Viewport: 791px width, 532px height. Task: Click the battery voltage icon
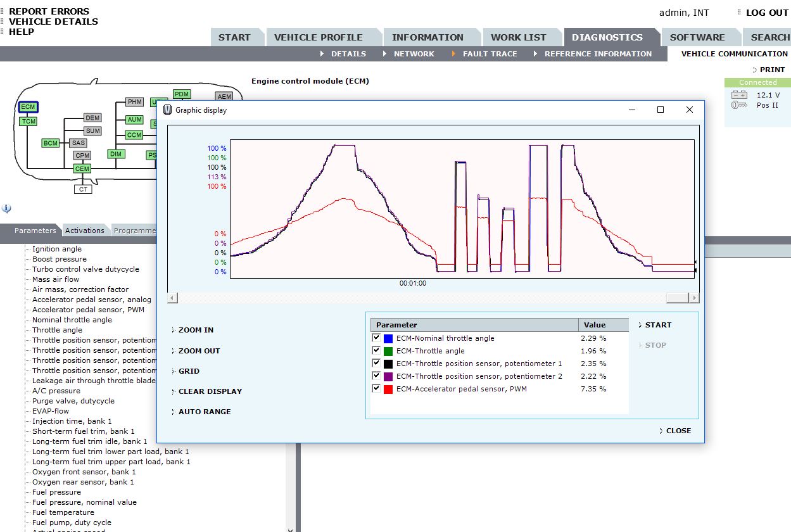[739, 95]
